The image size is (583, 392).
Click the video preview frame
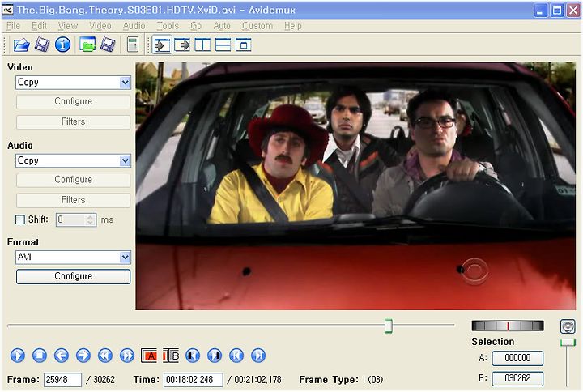pos(355,186)
